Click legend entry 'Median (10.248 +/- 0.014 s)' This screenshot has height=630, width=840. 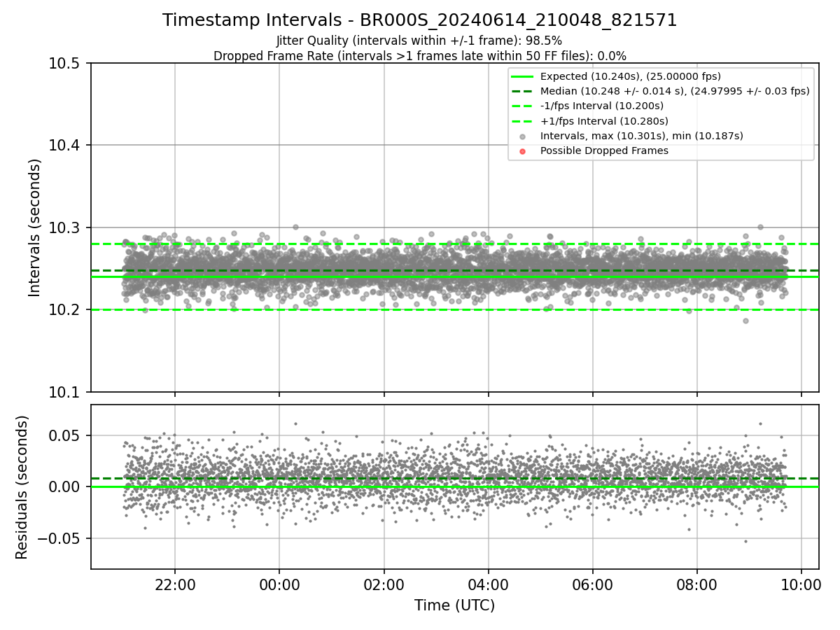[x=675, y=91]
